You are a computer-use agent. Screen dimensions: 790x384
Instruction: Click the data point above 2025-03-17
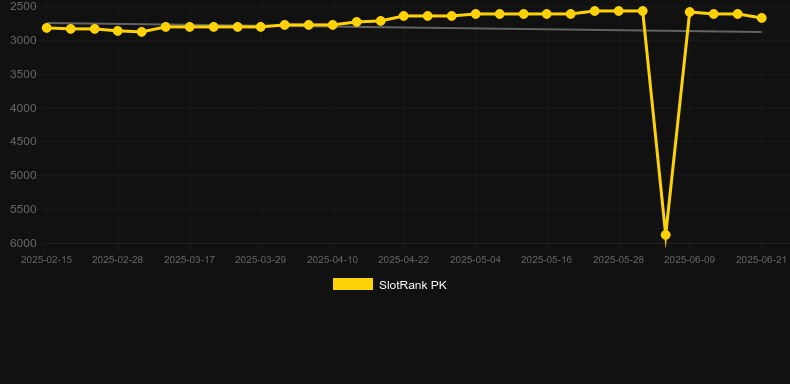(x=189, y=27)
